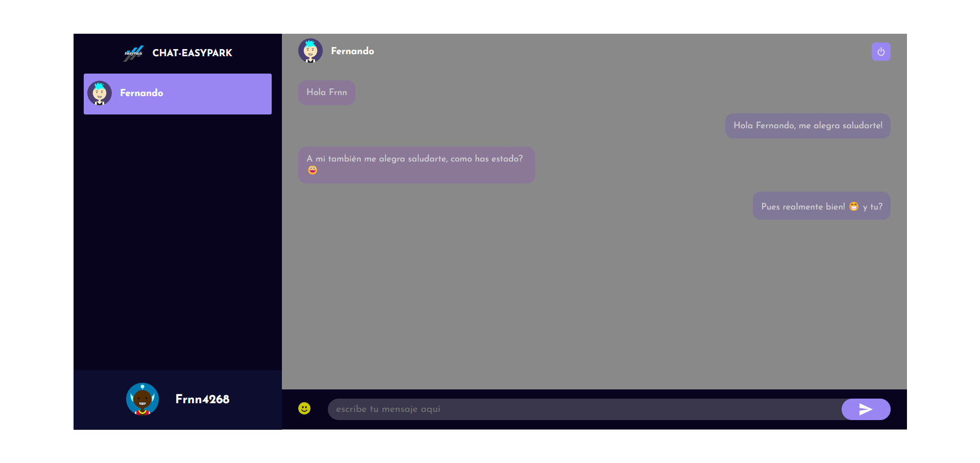
Task: Click the 'Hola Fernando, me alegra saludarte!' message
Action: point(808,126)
